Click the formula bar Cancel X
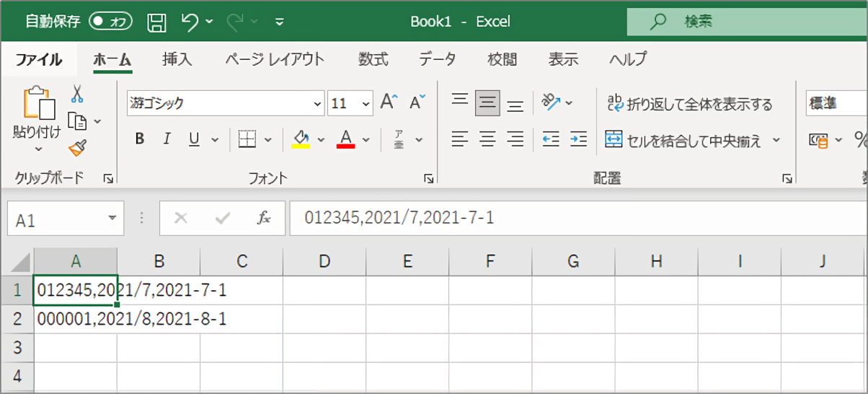 181,218
